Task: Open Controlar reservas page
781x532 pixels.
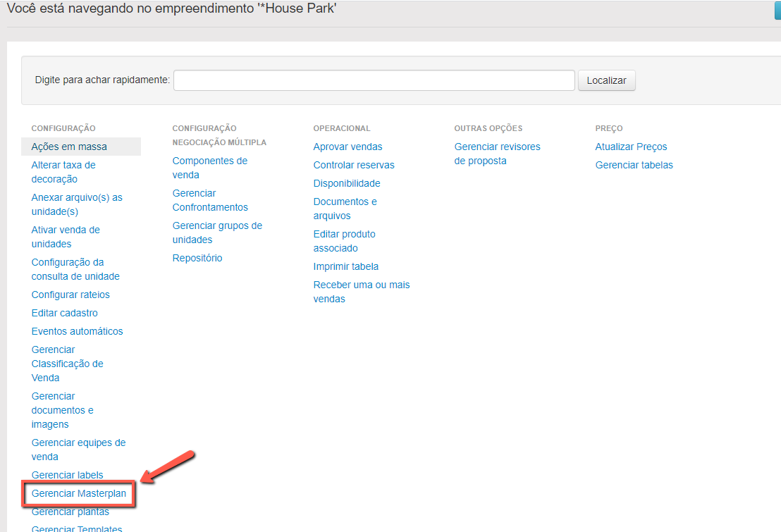Action: coord(354,165)
